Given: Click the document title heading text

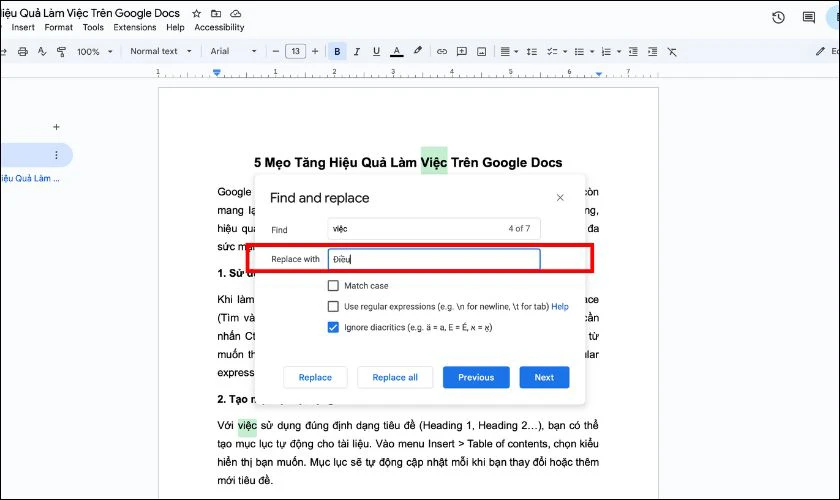Looking at the screenshot, I should tap(408, 162).
